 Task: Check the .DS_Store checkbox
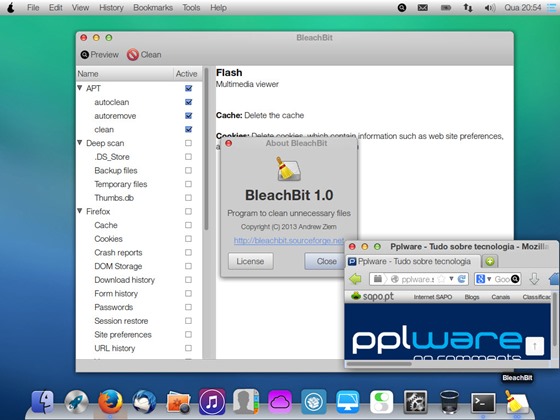click(188, 157)
